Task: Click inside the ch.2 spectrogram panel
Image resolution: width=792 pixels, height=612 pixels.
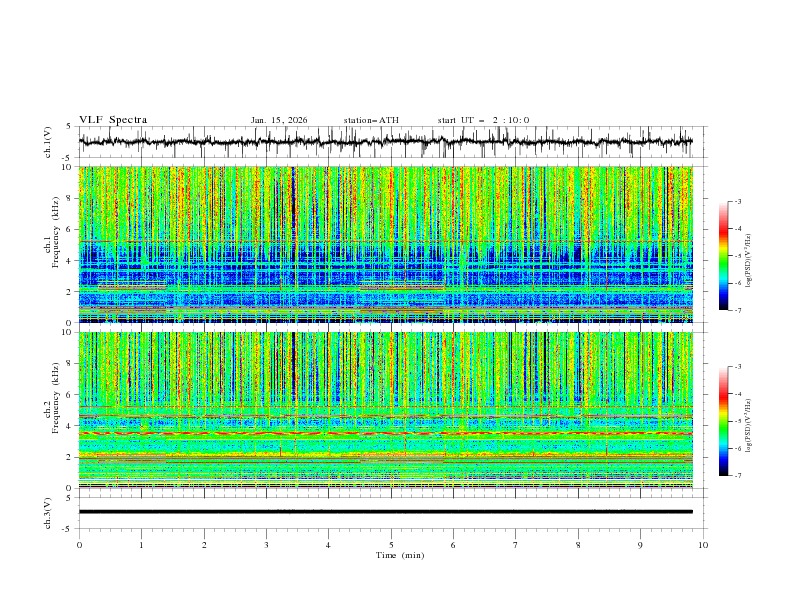Action: point(385,410)
